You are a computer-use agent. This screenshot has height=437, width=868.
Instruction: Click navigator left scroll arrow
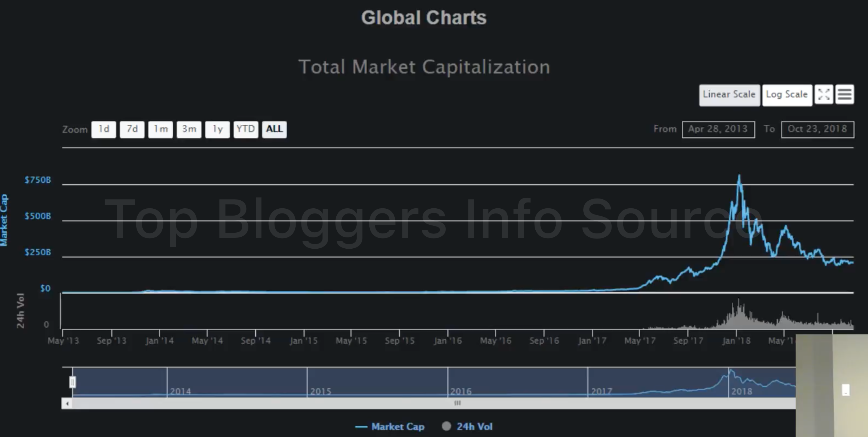click(67, 403)
